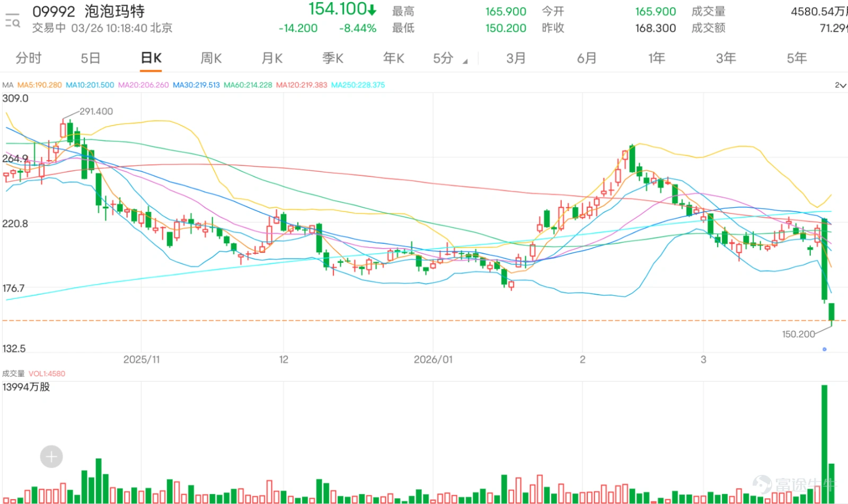Set range to 3月
Image resolution: width=848 pixels, height=504 pixels.
click(516, 58)
